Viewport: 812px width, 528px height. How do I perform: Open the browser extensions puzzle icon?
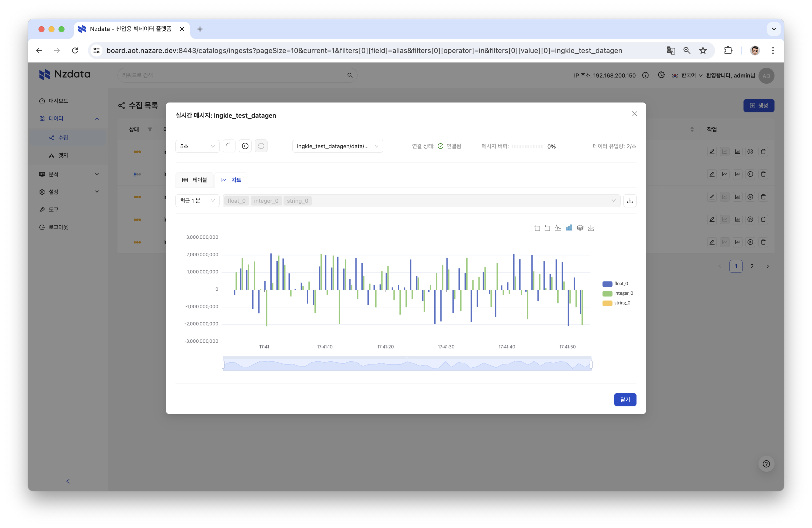[728, 50]
